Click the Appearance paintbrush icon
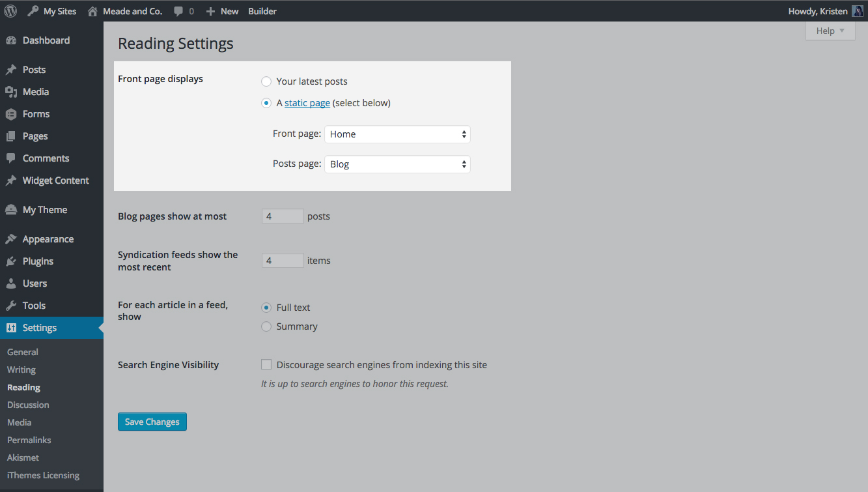This screenshot has width=868, height=492. (x=11, y=239)
